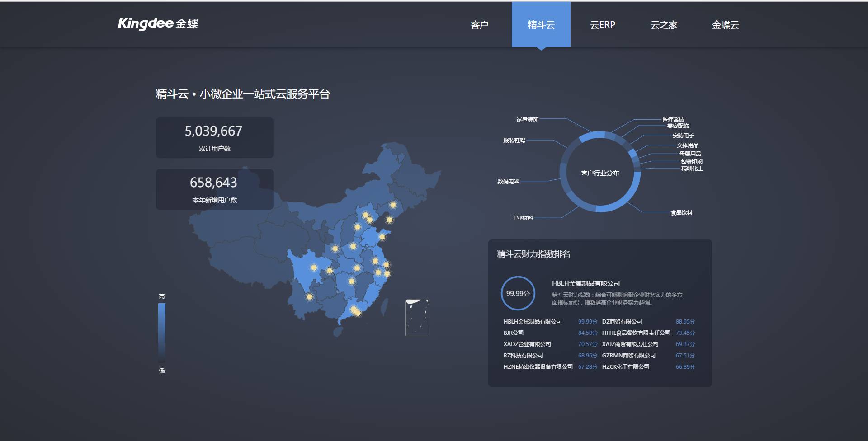Open the HZCK化工有限公司 ranking entry
This screenshot has height=441, width=868.
(626, 367)
